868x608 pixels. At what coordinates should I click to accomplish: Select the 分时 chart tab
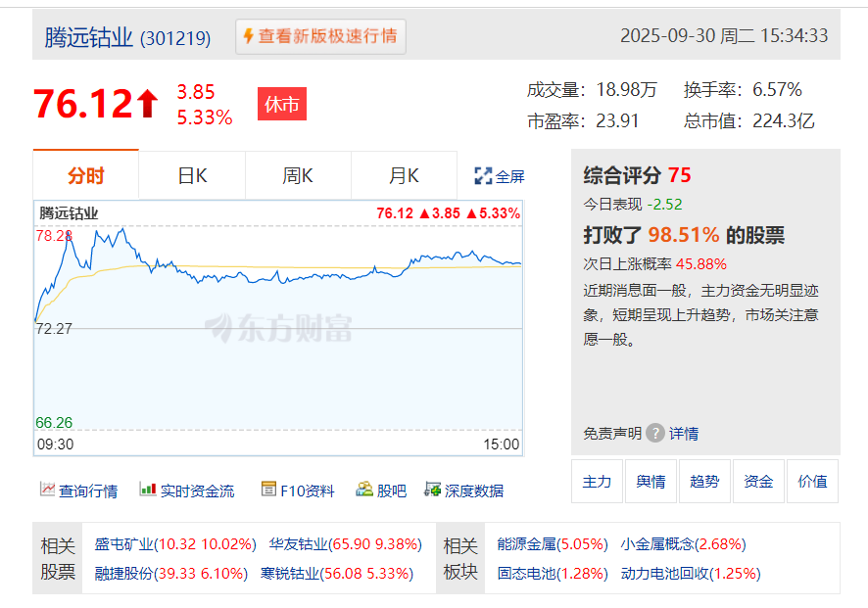point(86,175)
